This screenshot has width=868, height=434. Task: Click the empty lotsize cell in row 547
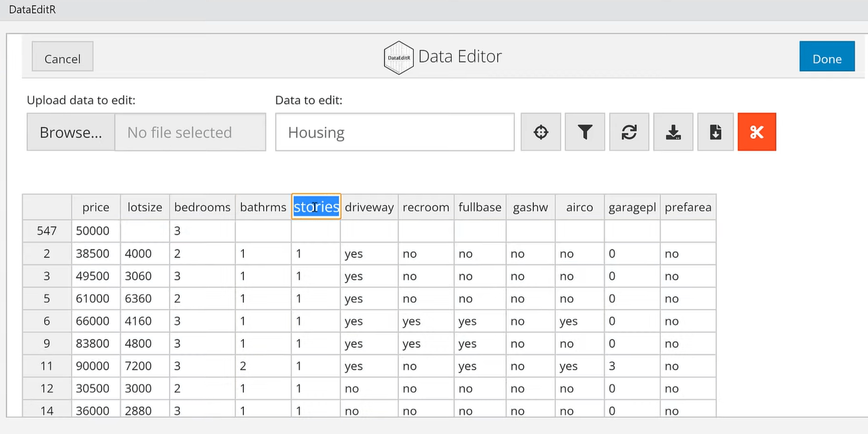point(145,231)
